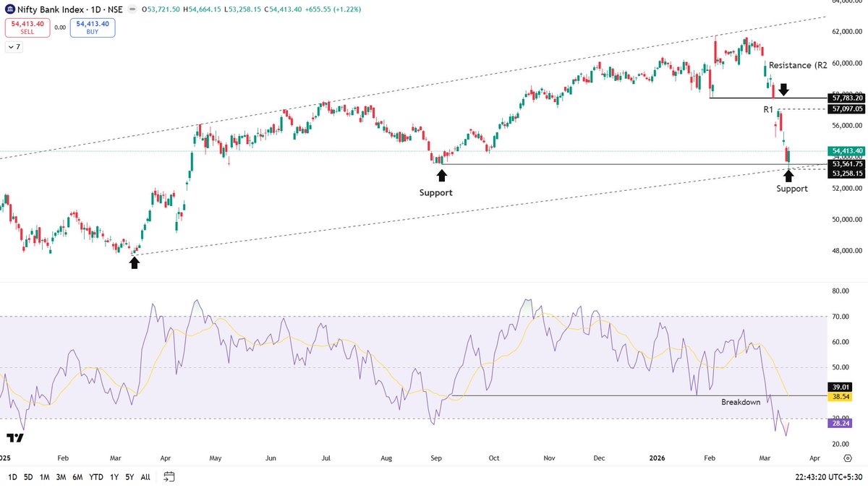Click the 0.00 spread value
The image size is (868, 488).
(x=60, y=27)
